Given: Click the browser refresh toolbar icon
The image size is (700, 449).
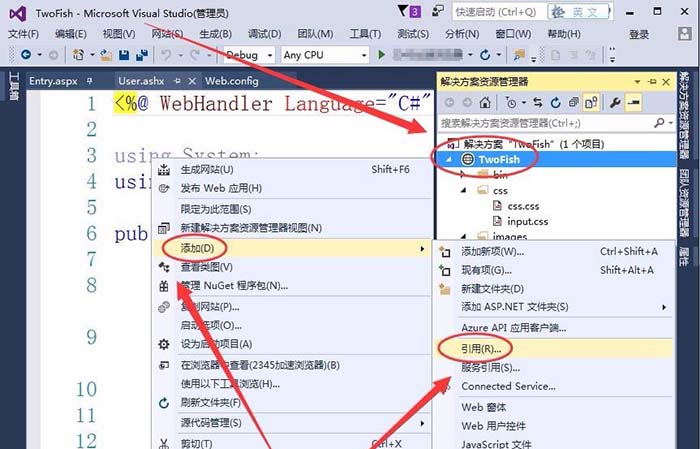Looking at the screenshot, I should point(485,55).
